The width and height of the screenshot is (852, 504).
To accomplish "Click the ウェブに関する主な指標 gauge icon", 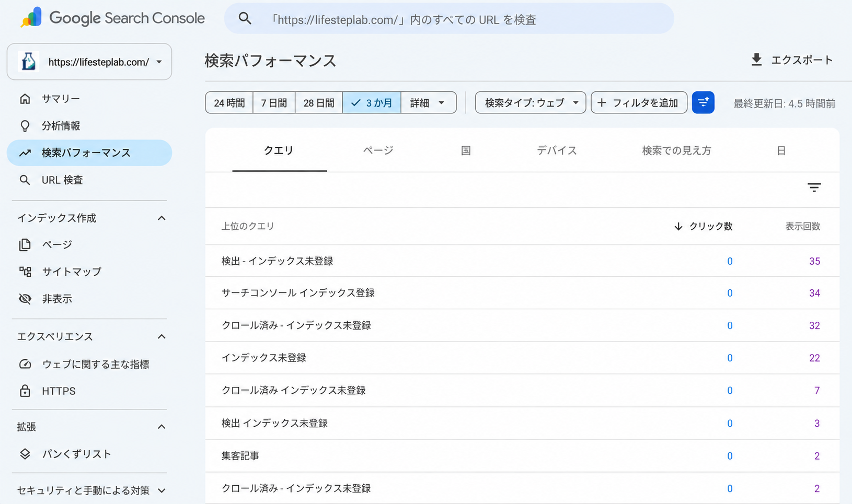I will tap(25, 364).
